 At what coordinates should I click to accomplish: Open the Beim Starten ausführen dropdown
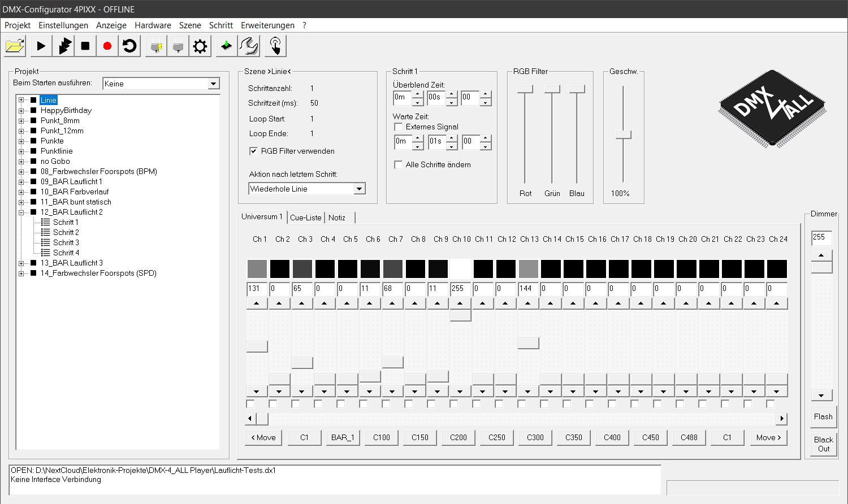pyautogui.click(x=213, y=84)
